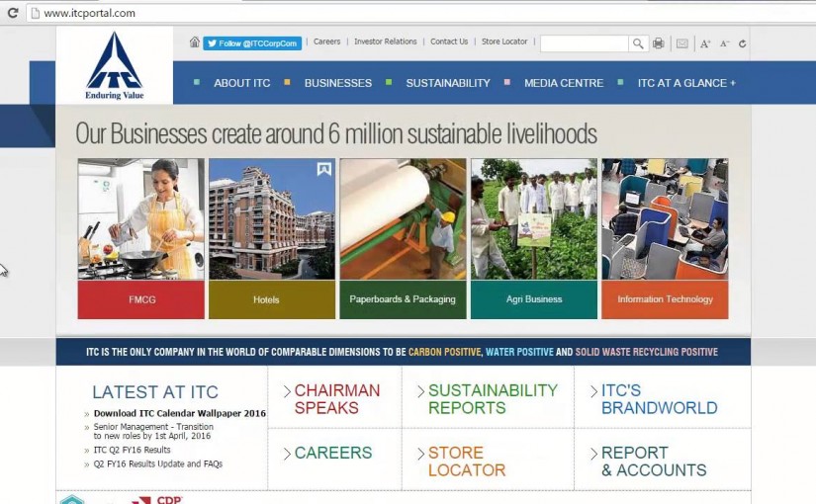This screenshot has height=504, width=816.
Task: Click the browser reload icon
Action: click(13, 13)
